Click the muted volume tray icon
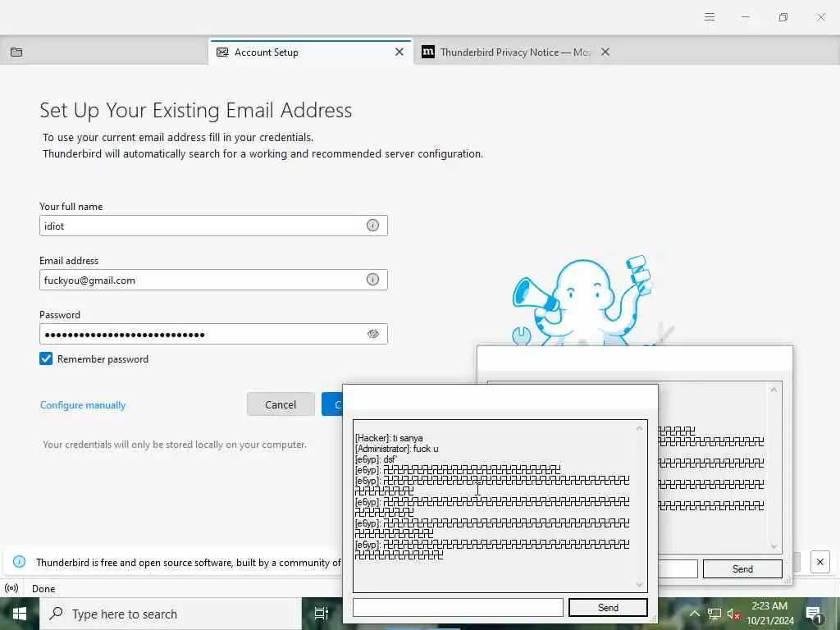840x630 pixels. 733,614
